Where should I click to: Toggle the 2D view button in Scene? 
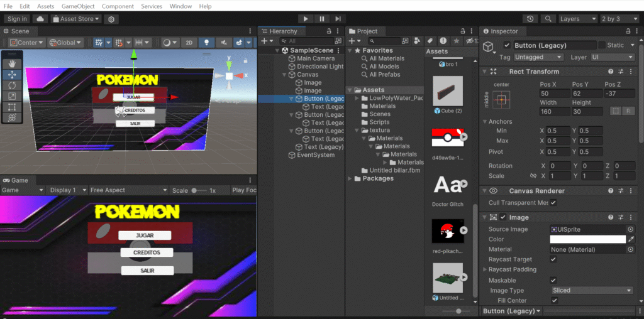click(188, 43)
